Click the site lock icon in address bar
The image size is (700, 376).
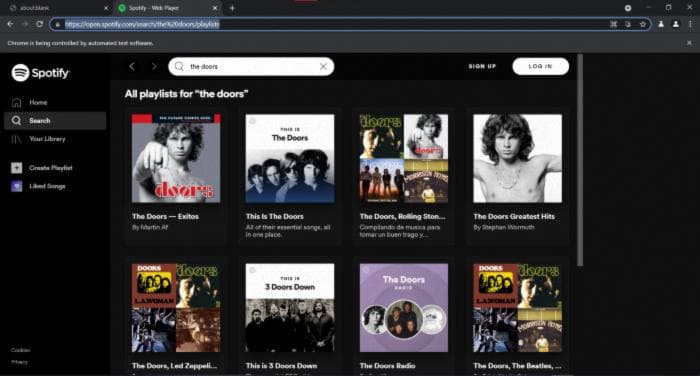click(58, 24)
